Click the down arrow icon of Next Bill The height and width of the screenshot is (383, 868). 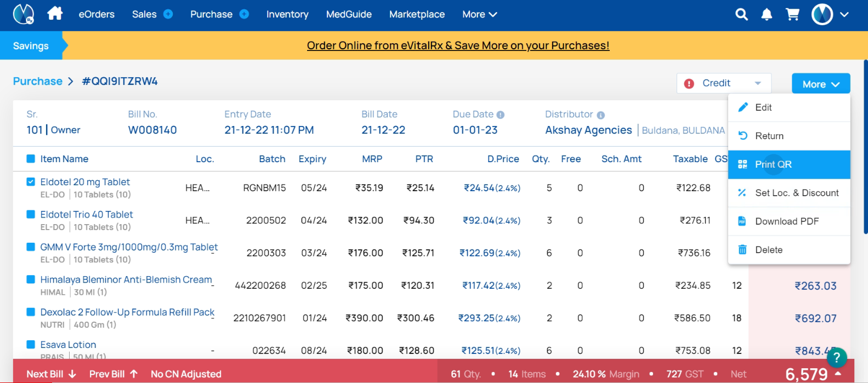click(72, 374)
